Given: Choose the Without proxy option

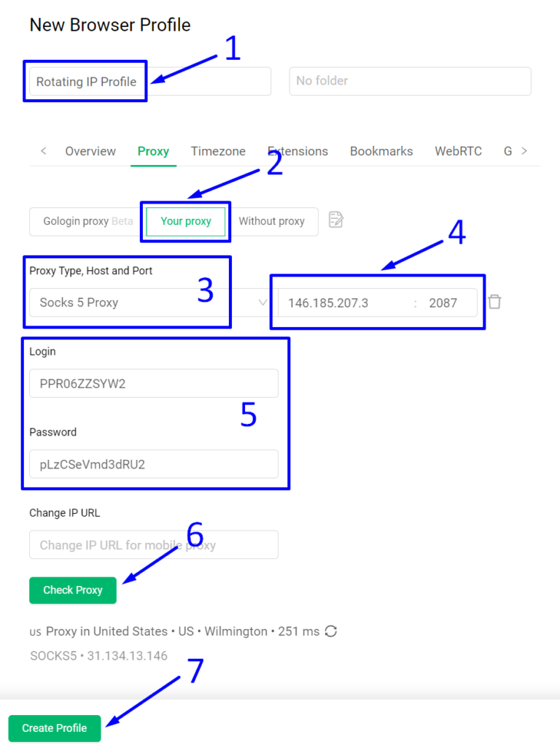Looking at the screenshot, I should [x=271, y=221].
